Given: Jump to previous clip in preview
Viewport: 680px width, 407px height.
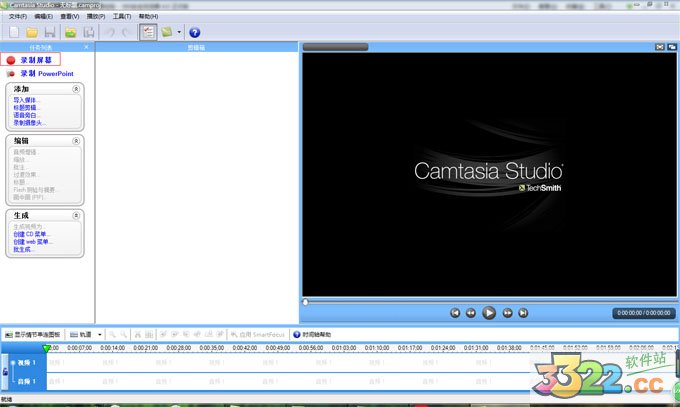Looking at the screenshot, I should point(455,313).
